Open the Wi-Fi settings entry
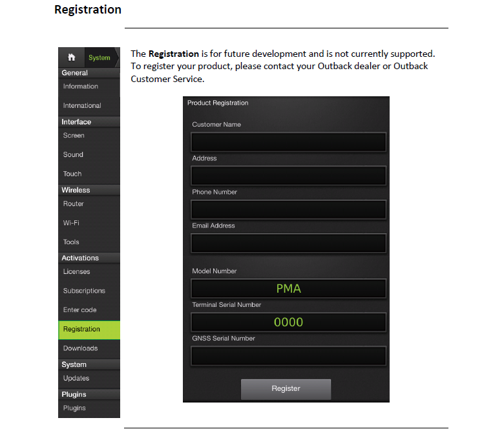Image resolution: width=504 pixels, height=440 pixels. point(89,223)
